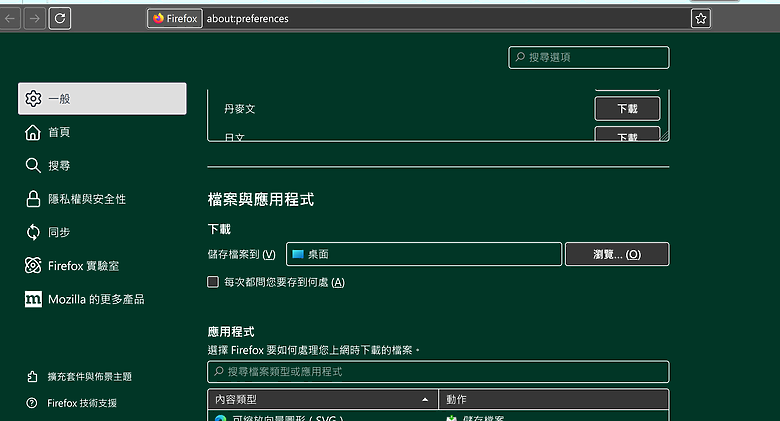The image size is (780, 421).
Task: Bookmark this page with the star icon
Action: click(700, 19)
